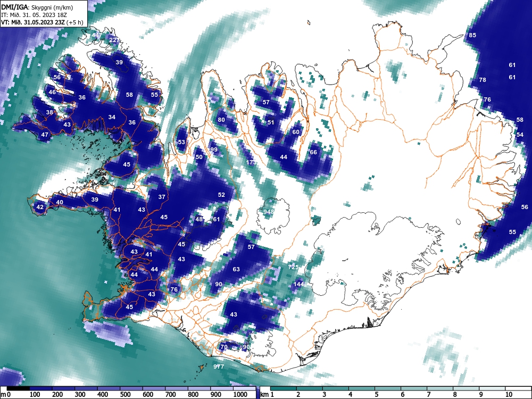Click the map value 48
Image resolution: width=532 pixels, height=399 pixels.
pos(199,219)
